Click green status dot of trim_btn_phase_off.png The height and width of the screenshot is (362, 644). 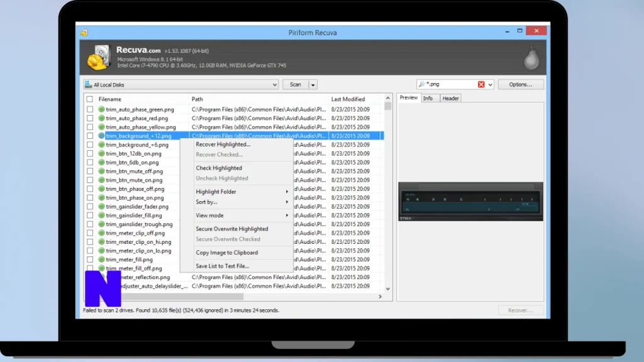click(101, 189)
